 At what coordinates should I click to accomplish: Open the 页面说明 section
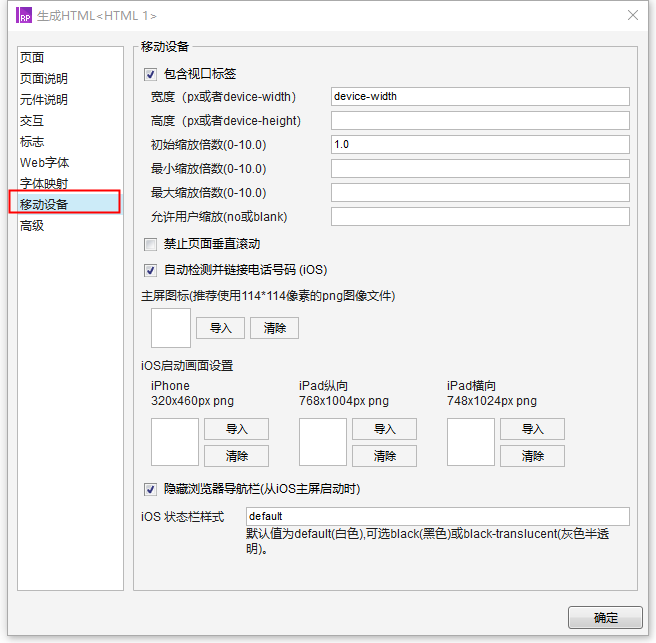(44, 79)
